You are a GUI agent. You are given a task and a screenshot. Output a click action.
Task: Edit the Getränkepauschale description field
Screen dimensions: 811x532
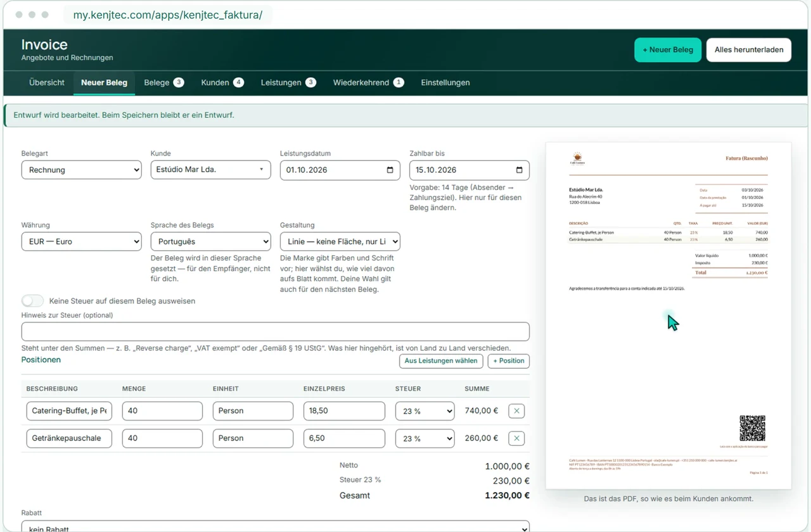click(x=69, y=438)
